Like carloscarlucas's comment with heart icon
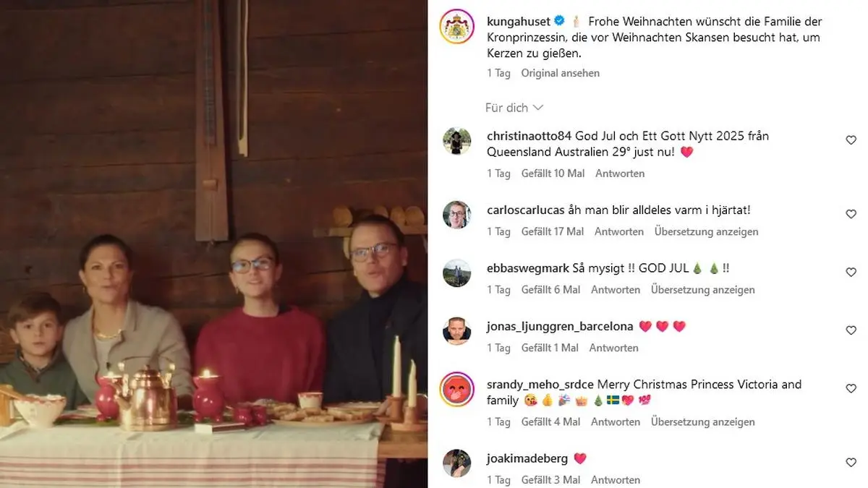This screenshot has width=868, height=488. click(x=851, y=214)
